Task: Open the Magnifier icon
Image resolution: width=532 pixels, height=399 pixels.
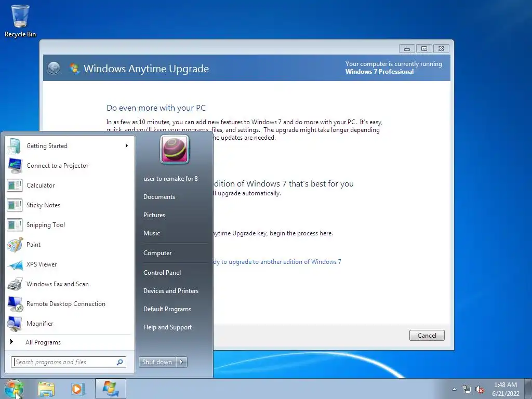Action: (x=15, y=324)
